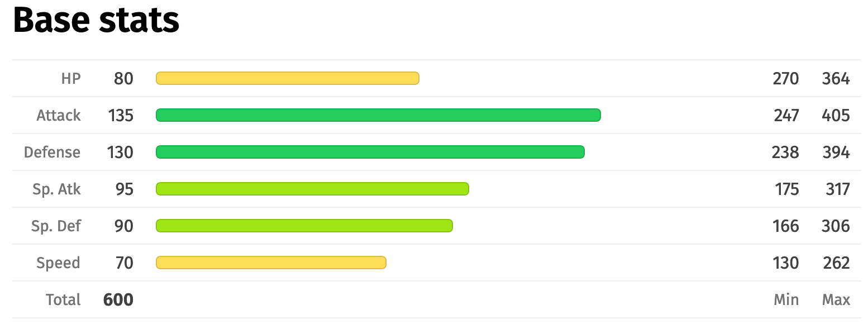The height and width of the screenshot is (324, 868).
Task: Click the yellow HP stat bar
Action: 287,78
